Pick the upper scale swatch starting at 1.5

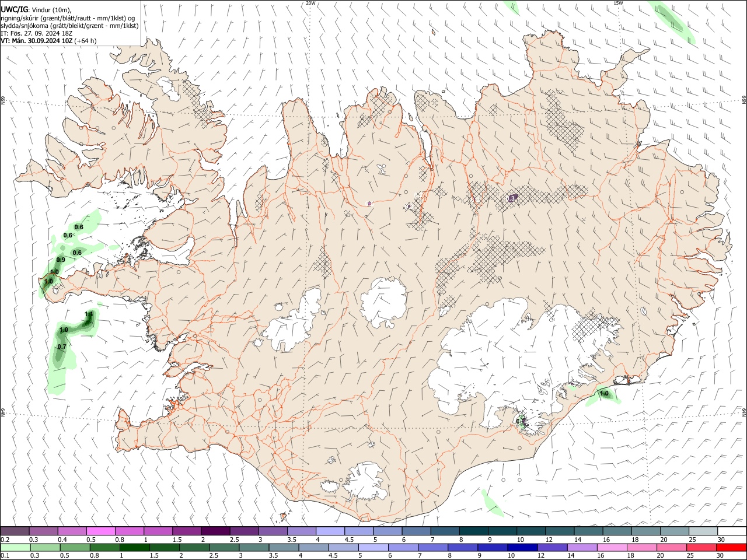click(x=187, y=531)
